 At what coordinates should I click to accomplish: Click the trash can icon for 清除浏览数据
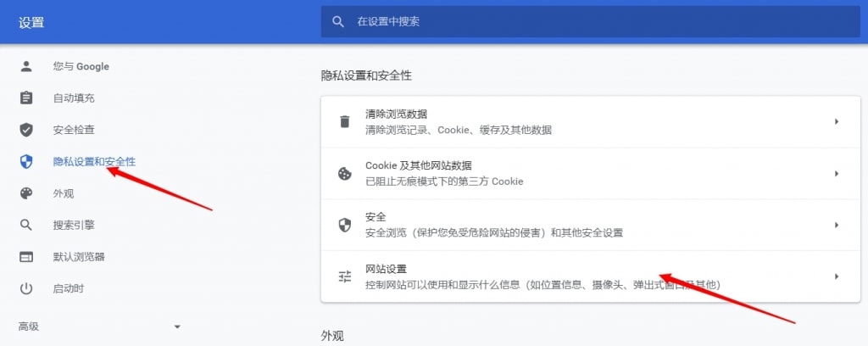point(345,122)
